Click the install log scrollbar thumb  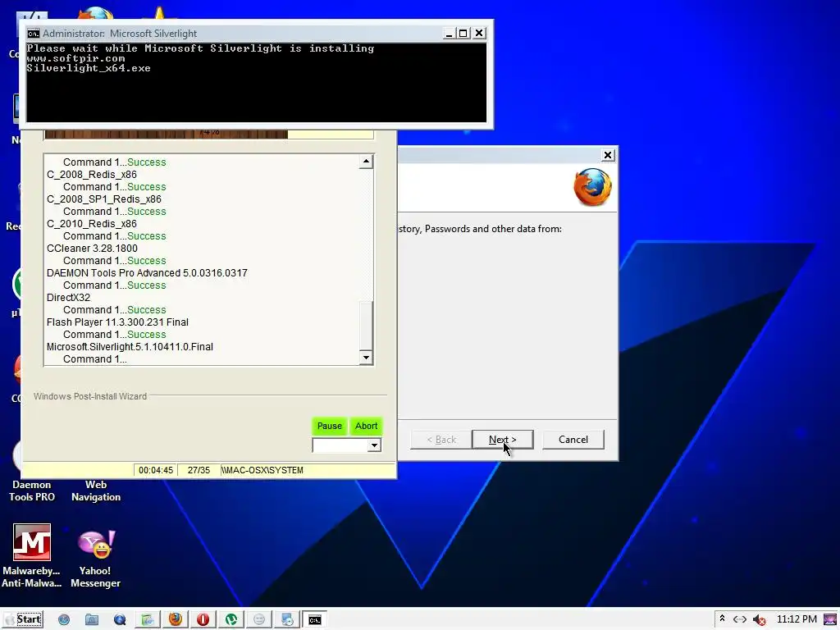[x=366, y=326]
